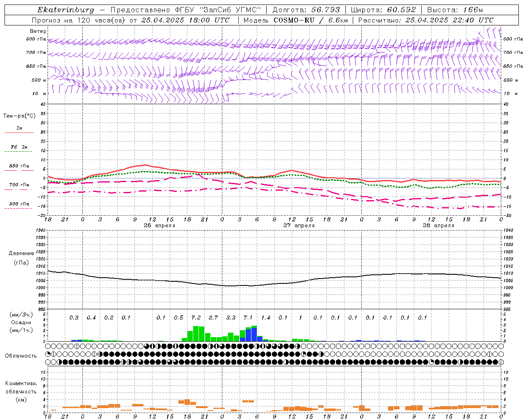Select the Долгота: 56.793 value
525x420 pixels.
306,10
